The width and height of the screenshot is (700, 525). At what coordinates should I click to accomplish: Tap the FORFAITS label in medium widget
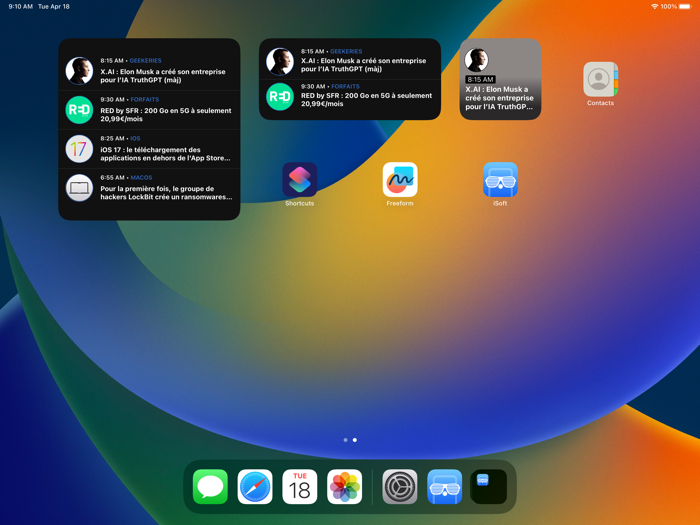point(345,87)
